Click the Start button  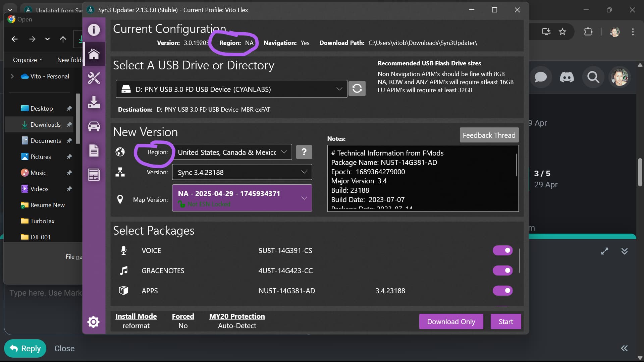pyautogui.click(x=506, y=321)
